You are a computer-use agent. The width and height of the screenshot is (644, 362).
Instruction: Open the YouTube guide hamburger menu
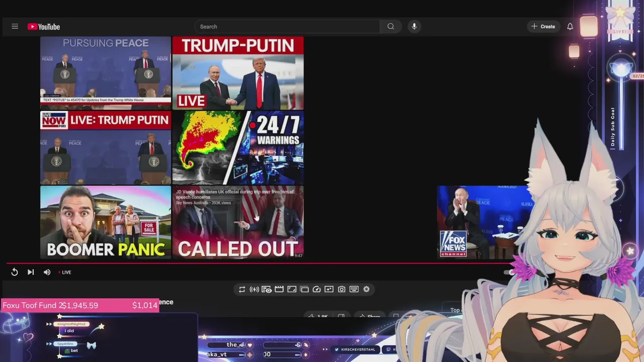(15, 27)
